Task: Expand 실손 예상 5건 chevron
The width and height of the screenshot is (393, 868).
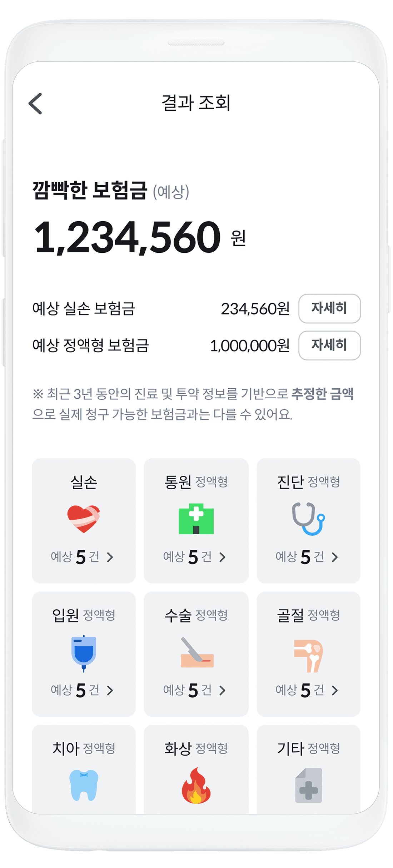Action: point(110,557)
